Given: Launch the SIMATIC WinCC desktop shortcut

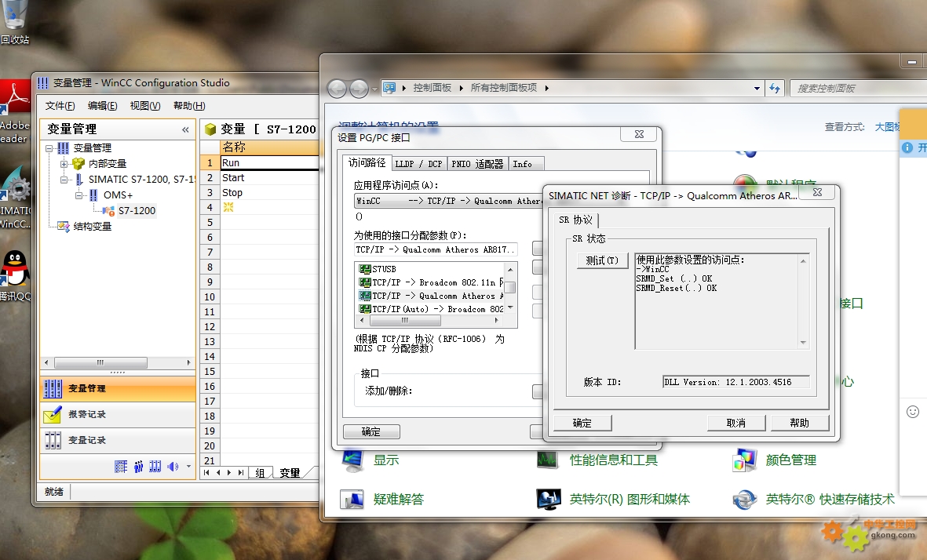Looking at the screenshot, I should point(14,198).
